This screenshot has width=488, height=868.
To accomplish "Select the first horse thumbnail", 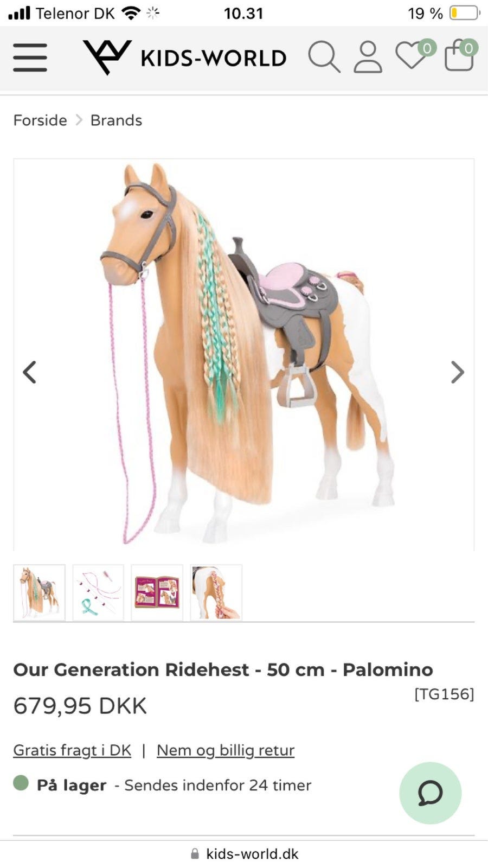I will 39,592.
